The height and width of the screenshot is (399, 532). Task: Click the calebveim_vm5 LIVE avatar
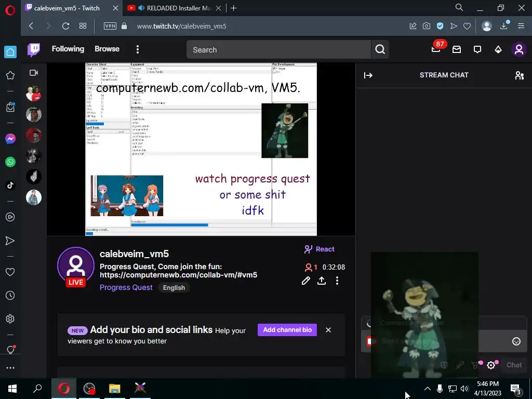click(x=76, y=267)
